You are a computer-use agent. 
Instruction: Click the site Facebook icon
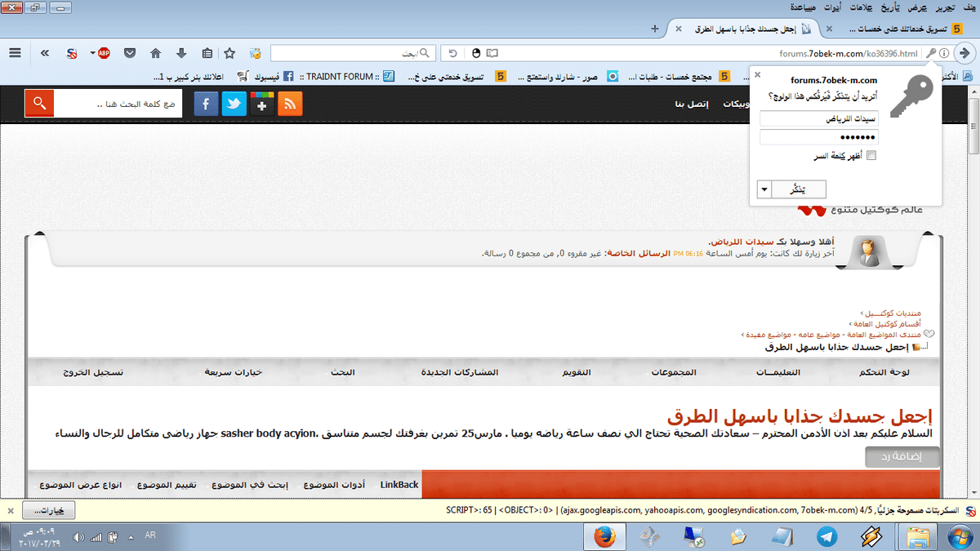click(x=206, y=104)
